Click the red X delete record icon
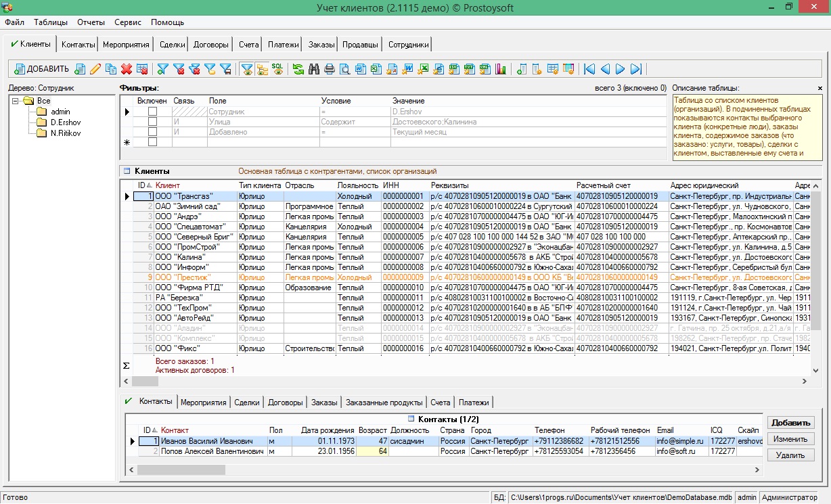831x504 pixels. pyautogui.click(x=127, y=68)
